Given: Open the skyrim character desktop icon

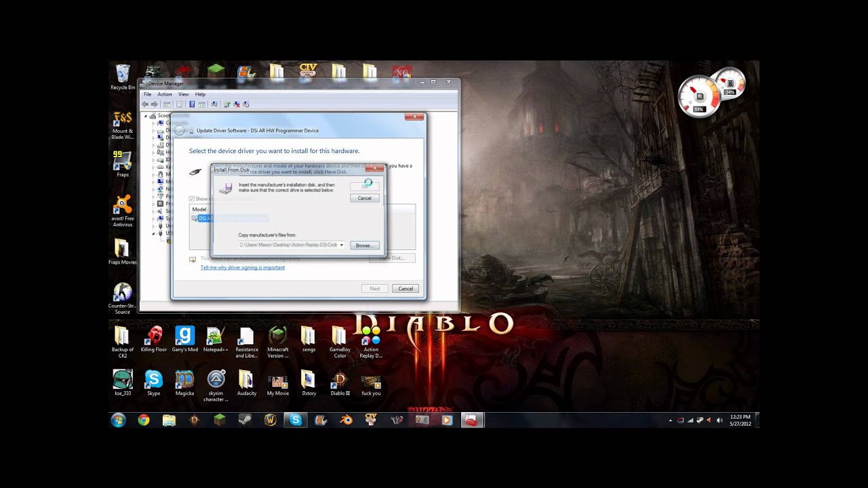Looking at the screenshot, I should point(216,386).
